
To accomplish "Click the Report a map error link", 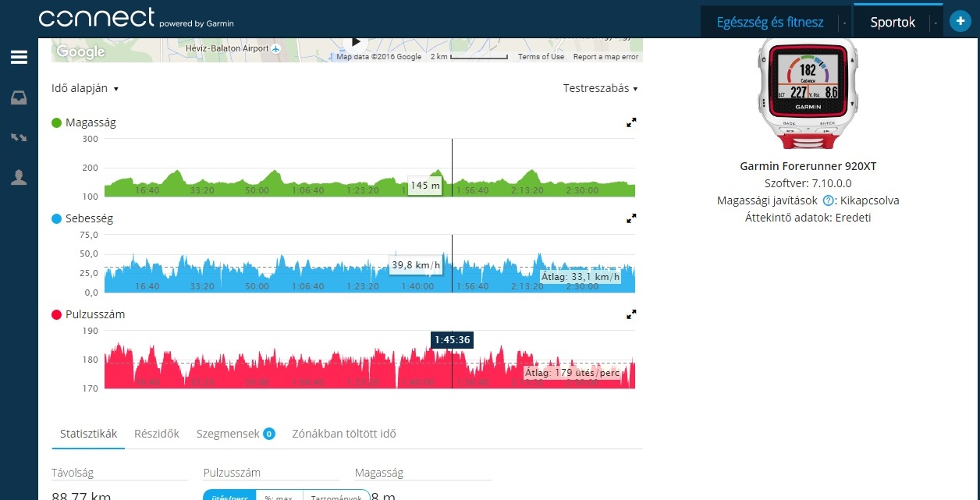I will click(605, 57).
